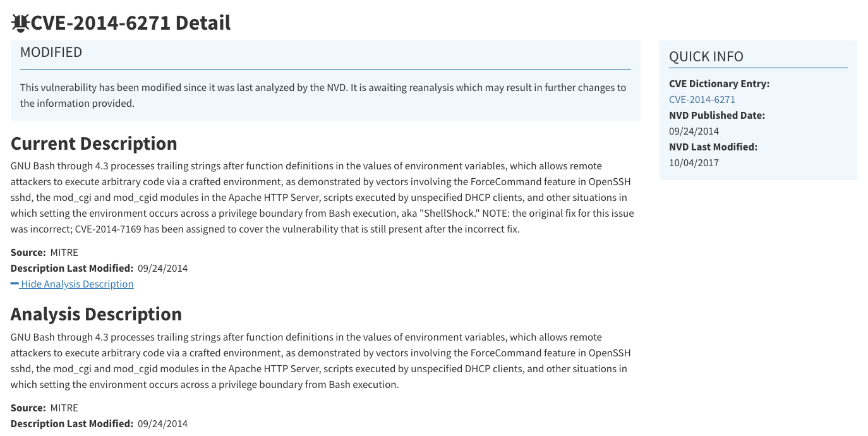Click Source MITRE under Analysis Description

click(x=44, y=408)
